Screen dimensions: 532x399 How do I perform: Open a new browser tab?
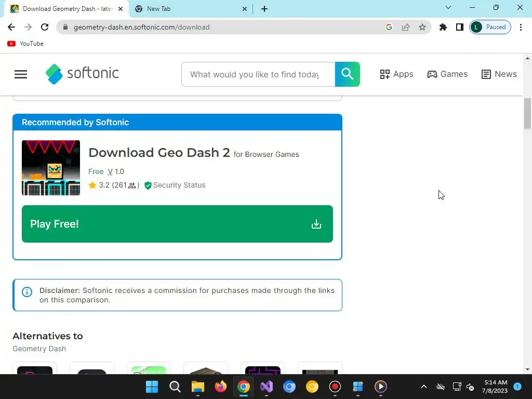[x=264, y=9]
